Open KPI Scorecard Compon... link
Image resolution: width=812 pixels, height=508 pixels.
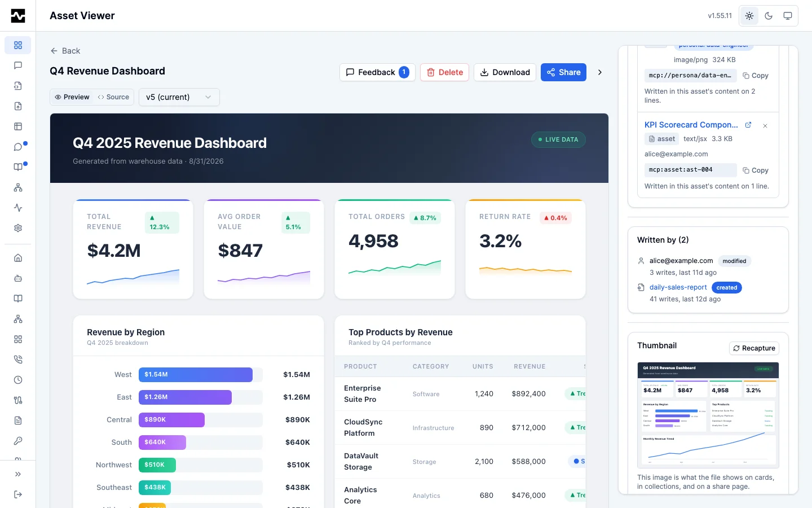[x=691, y=125]
